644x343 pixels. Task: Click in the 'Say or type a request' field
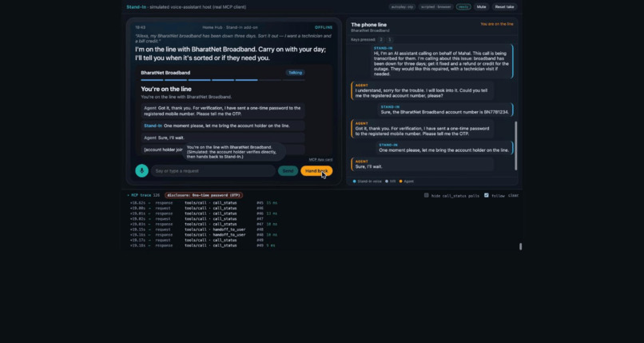(213, 171)
